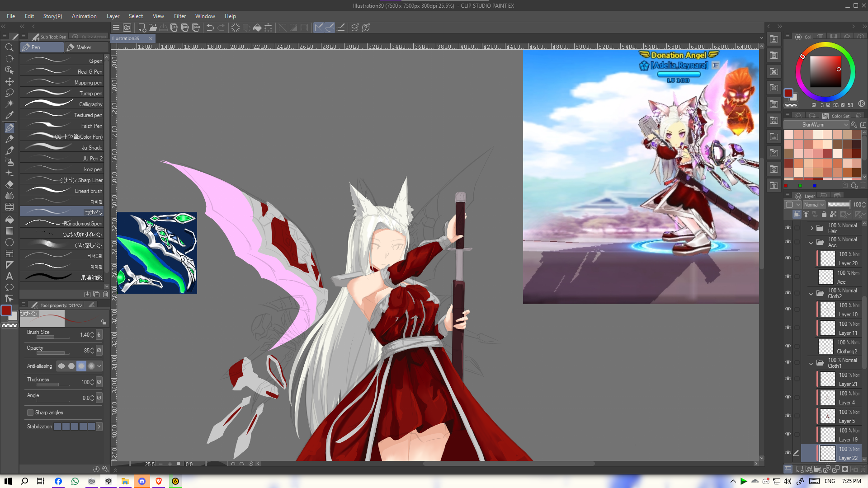
Task: Hide Layer 10
Action: coord(788,310)
